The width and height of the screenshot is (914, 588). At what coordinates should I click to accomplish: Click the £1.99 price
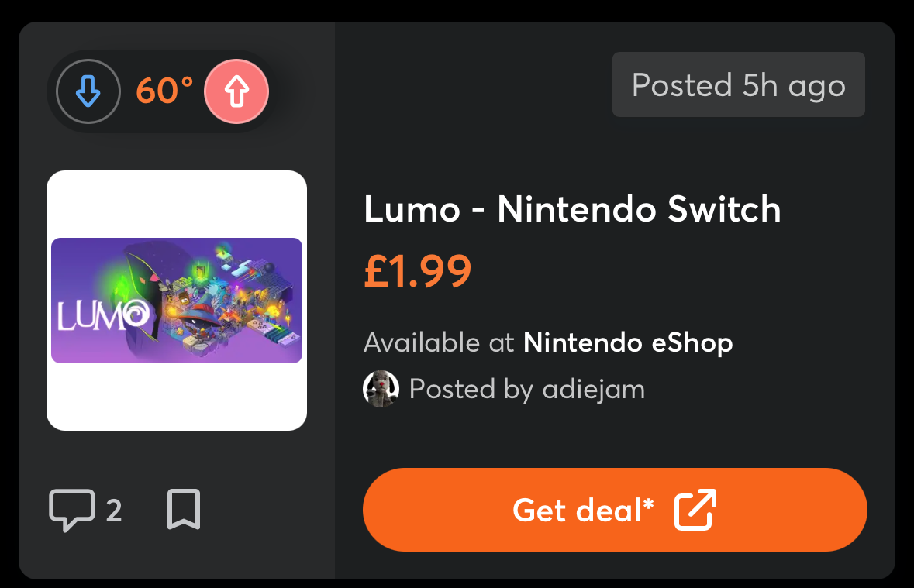click(417, 271)
